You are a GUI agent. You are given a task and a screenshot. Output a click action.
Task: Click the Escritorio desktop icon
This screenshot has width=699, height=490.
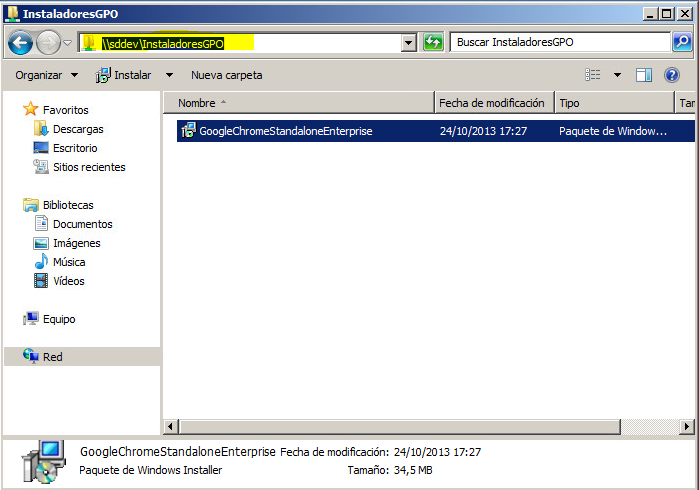click(41, 148)
